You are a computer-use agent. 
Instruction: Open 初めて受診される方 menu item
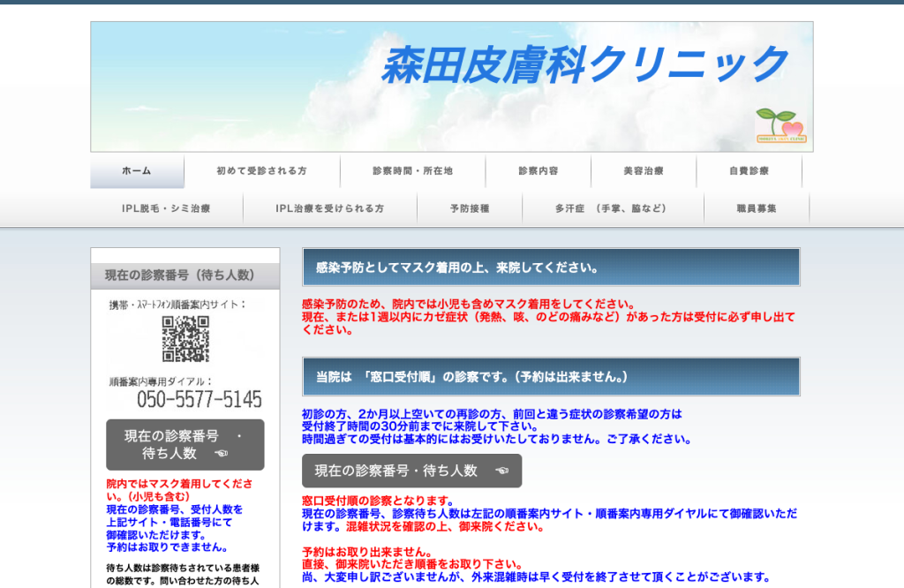click(261, 171)
